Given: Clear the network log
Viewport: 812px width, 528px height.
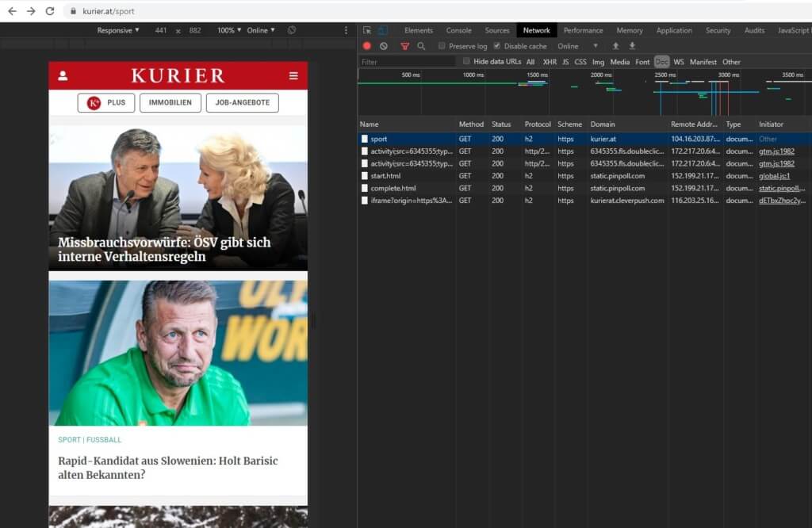Looking at the screenshot, I should [x=384, y=46].
